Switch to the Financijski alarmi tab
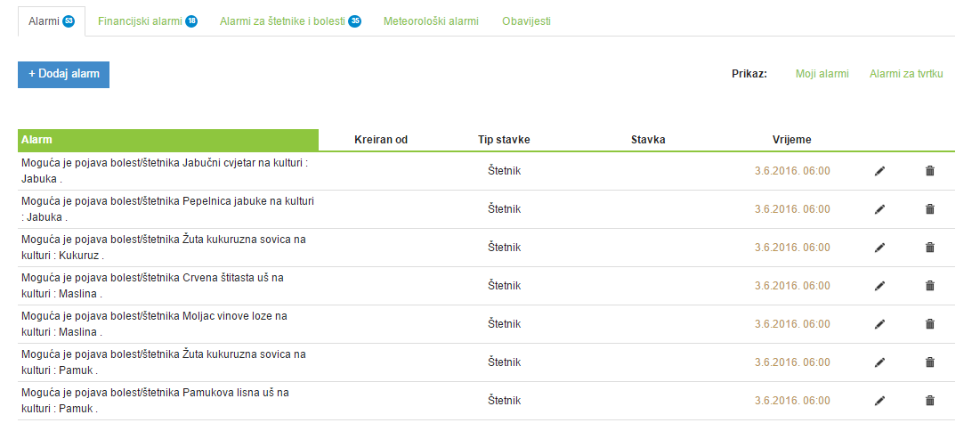Image resolution: width=980 pixels, height=423 pixels. pos(141,20)
